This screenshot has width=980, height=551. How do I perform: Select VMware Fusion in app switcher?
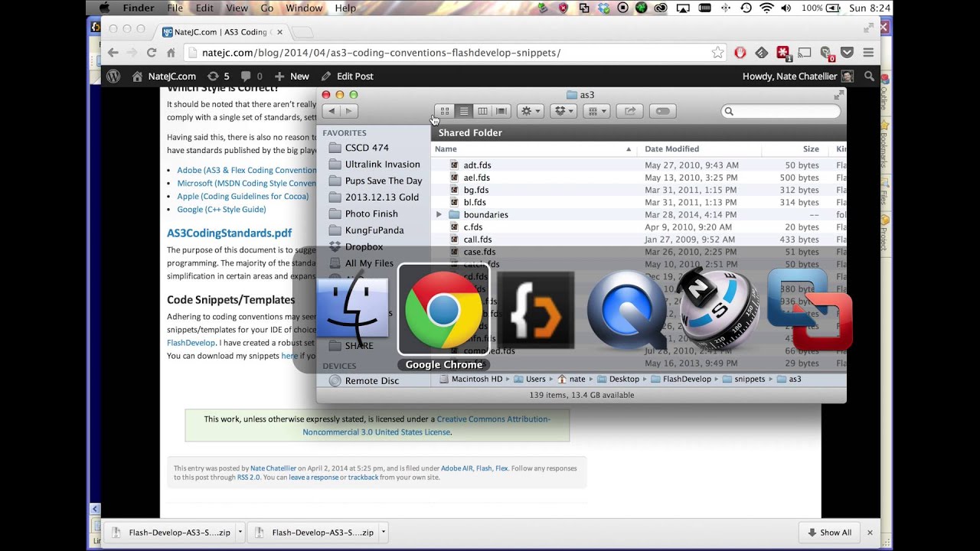tap(809, 308)
